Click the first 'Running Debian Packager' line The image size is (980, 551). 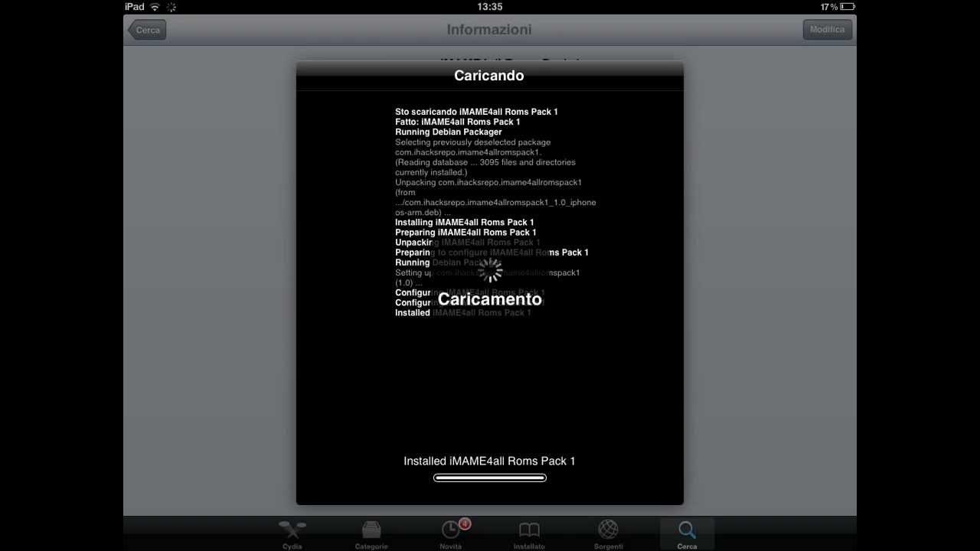pyautogui.click(x=449, y=132)
